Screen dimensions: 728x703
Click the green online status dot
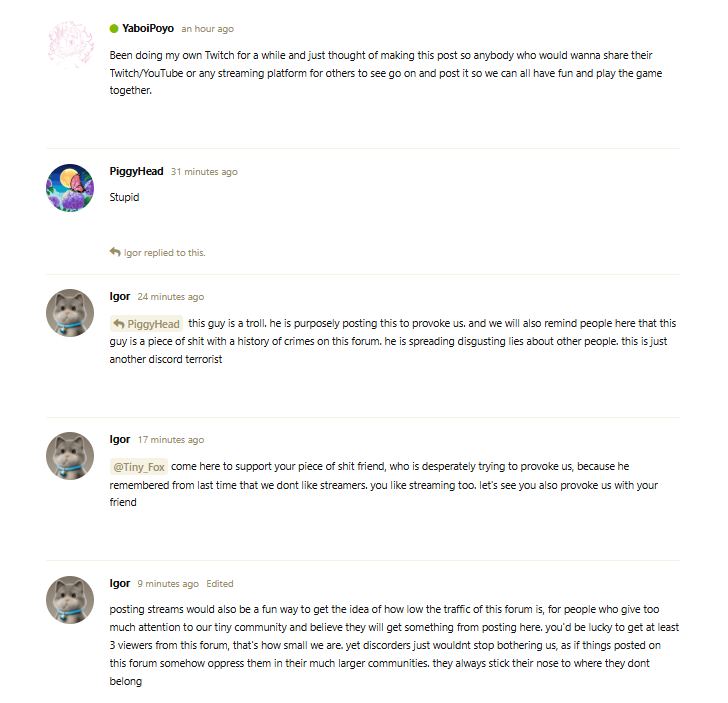coord(114,29)
